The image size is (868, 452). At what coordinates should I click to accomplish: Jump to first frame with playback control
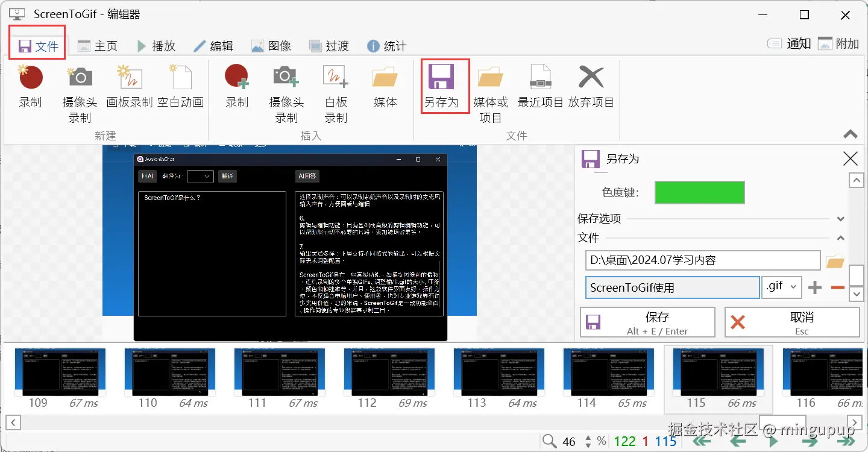tap(701, 441)
